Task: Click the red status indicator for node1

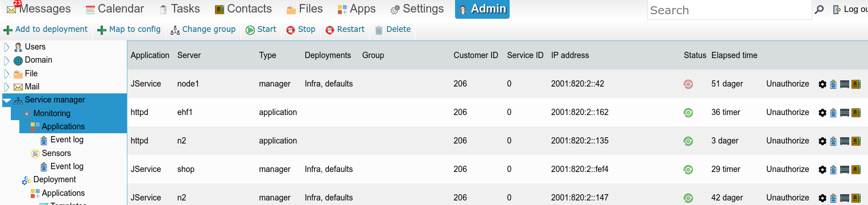Action: tap(688, 84)
